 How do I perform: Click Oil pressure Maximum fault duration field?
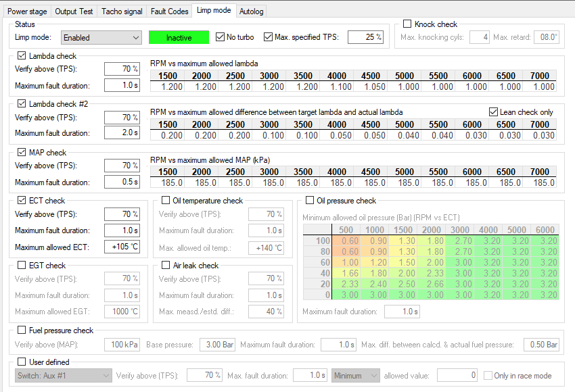tap(402, 312)
